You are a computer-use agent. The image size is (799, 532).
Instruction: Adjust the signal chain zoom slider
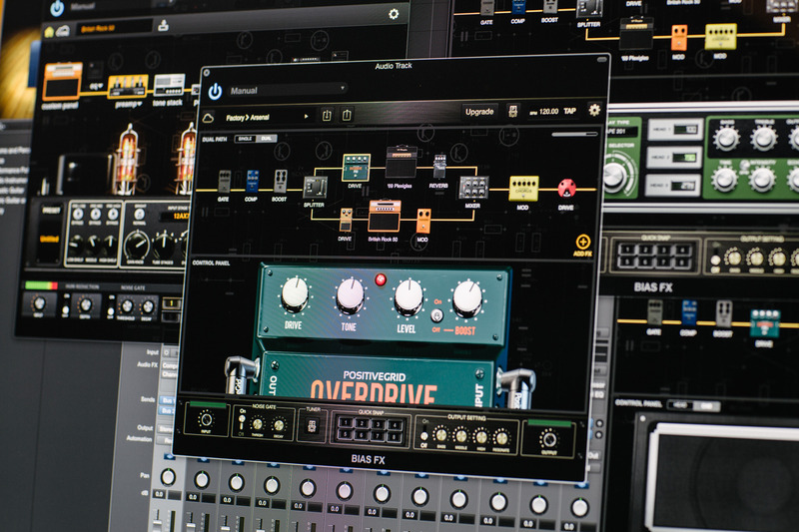click(x=574, y=135)
